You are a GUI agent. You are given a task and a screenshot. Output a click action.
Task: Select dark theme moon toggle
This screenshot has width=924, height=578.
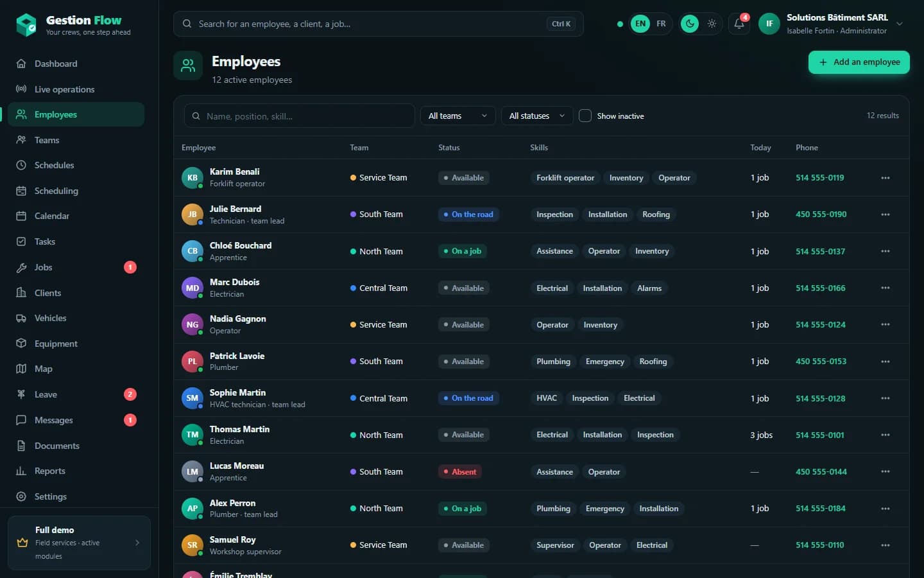[x=690, y=24]
